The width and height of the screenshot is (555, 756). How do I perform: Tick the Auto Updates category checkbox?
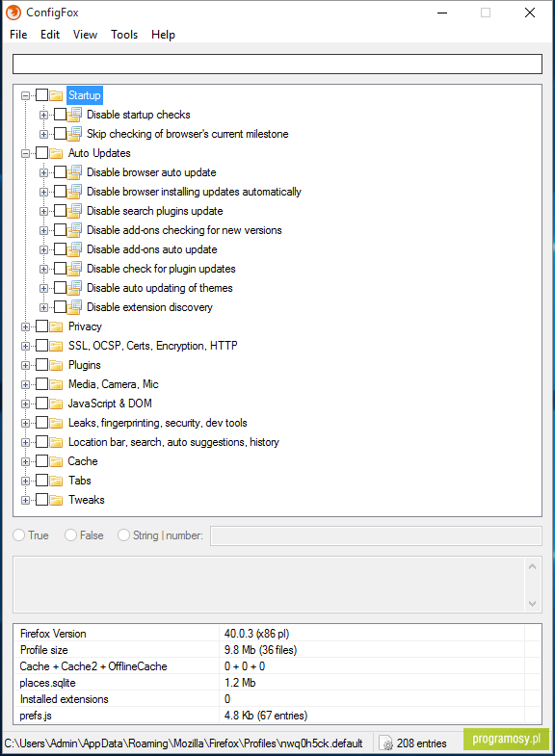[42, 153]
